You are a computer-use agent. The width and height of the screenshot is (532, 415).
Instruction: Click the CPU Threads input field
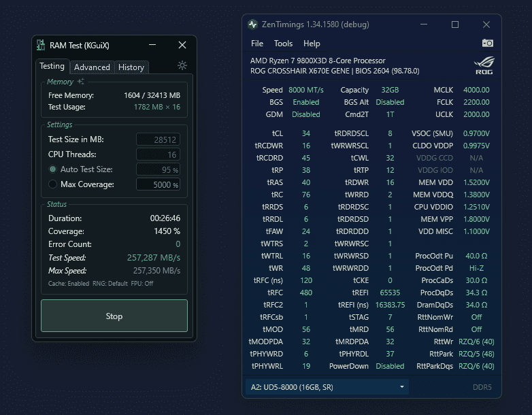[158, 154]
